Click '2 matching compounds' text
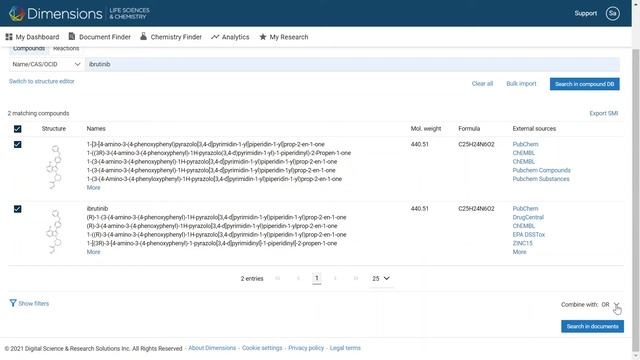The image size is (640, 360). coord(38,113)
